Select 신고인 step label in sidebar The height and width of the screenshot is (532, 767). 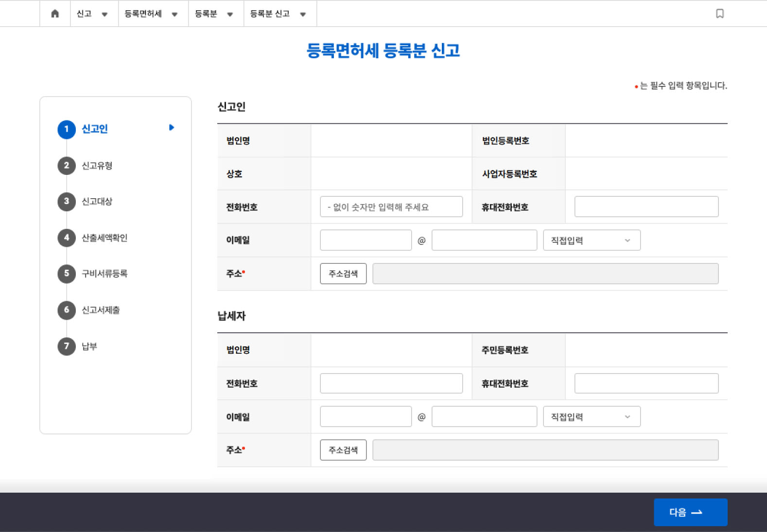[95, 129]
